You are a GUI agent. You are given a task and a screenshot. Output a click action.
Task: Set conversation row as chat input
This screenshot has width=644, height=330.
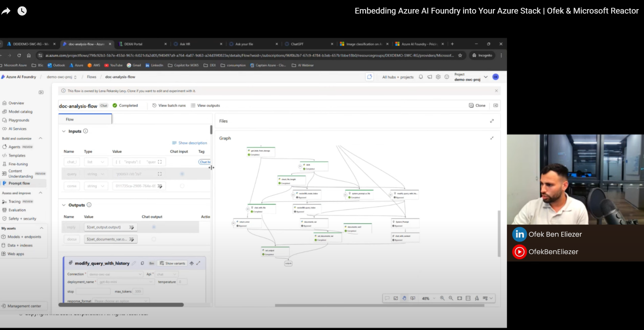click(x=182, y=186)
